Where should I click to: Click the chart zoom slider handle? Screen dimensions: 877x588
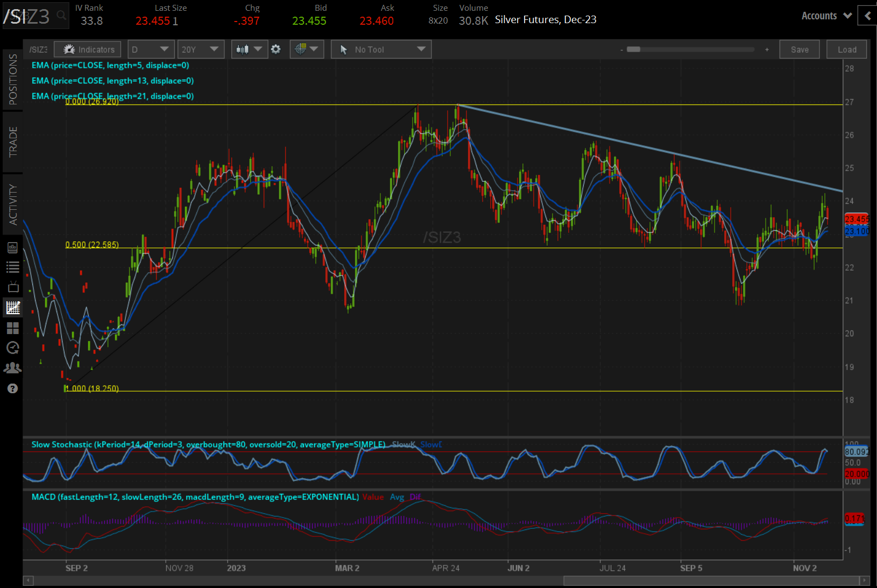tap(633, 49)
